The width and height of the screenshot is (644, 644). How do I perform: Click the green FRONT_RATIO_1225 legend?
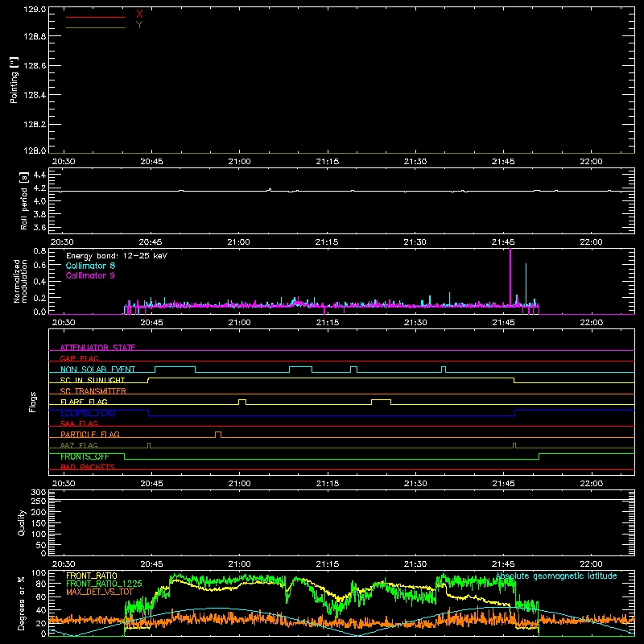pos(104,584)
